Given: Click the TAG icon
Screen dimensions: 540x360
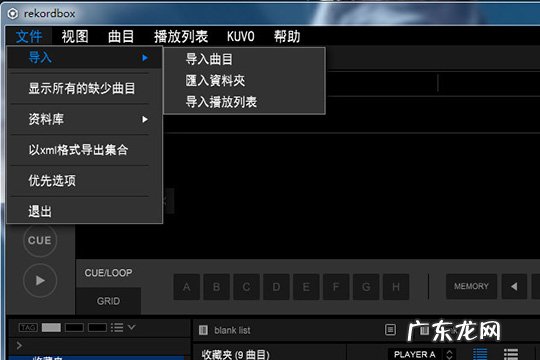Looking at the screenshot, I should (x=28, y=327).
